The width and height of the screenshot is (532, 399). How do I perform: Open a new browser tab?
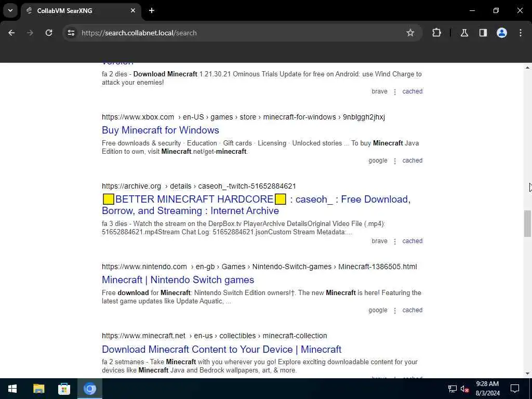(152, 10)
